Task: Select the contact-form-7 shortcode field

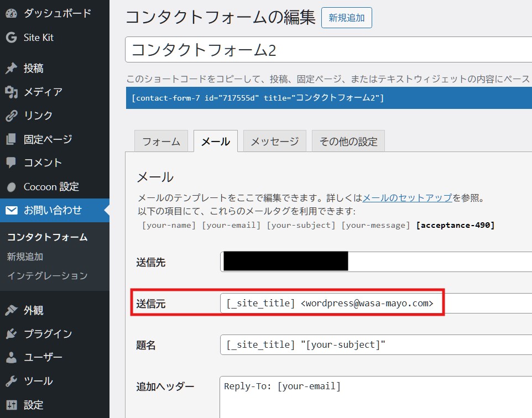Action: (329, 98)
